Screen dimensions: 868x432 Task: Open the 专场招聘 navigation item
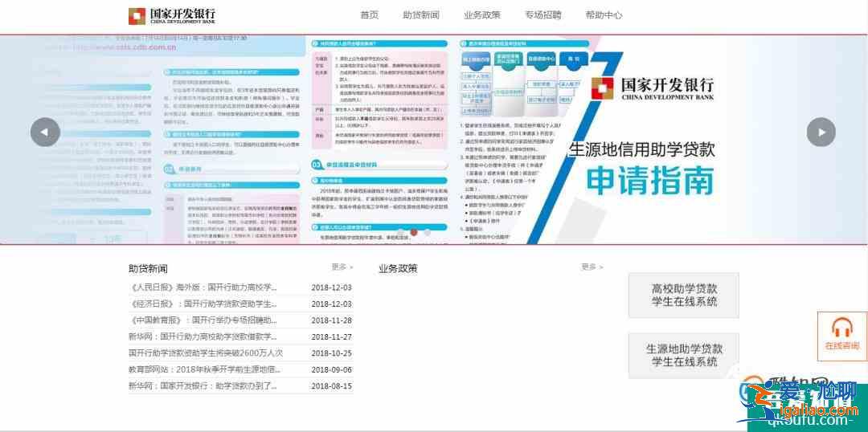click(x=542, y=15)
